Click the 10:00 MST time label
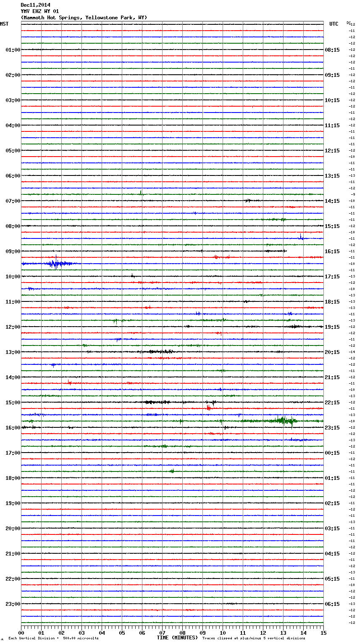The image size is (357, 644). [x=13, y=277]
